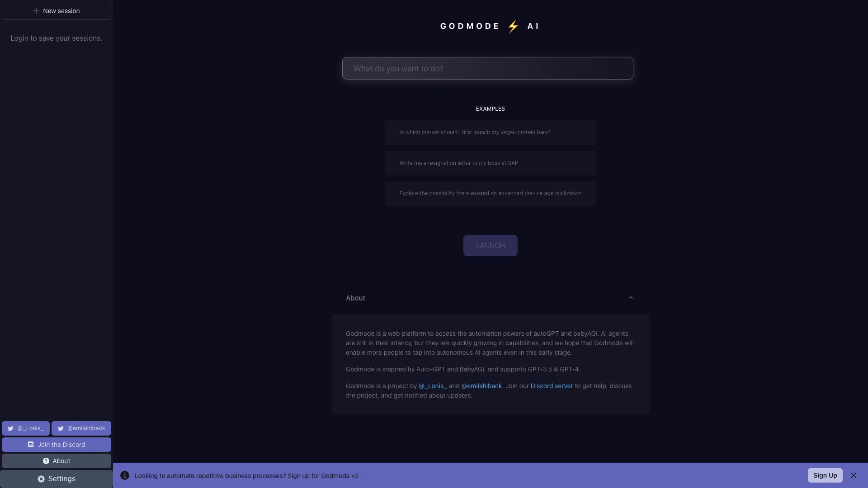Click the pre-ice age civilization example
The image size is (868, 488).
pos(490,193)
